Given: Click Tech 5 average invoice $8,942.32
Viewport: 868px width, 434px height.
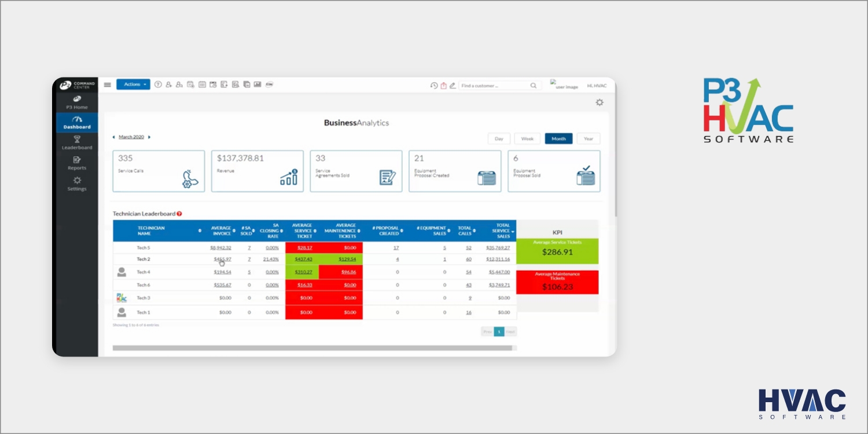Looking at the screenshot, I should coord(220,248).
